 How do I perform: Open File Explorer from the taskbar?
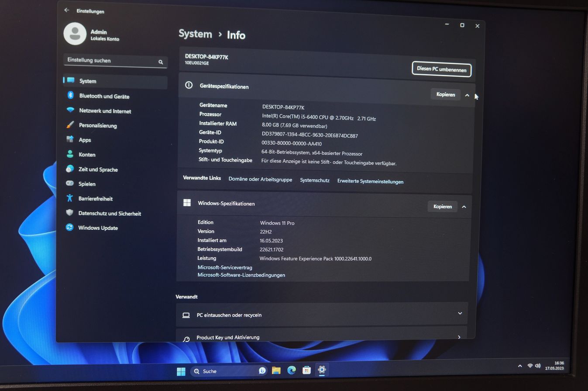click(x=276, y=370)
